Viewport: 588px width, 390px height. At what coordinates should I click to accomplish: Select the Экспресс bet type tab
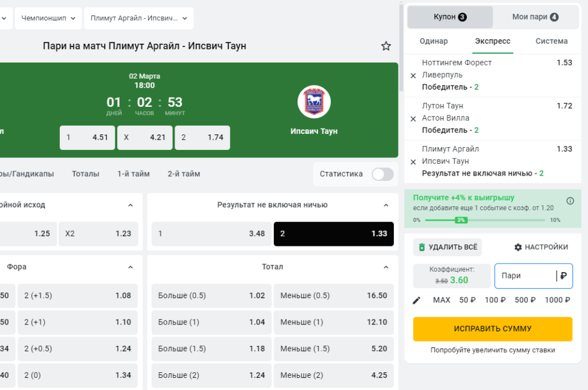pos(492,41)
